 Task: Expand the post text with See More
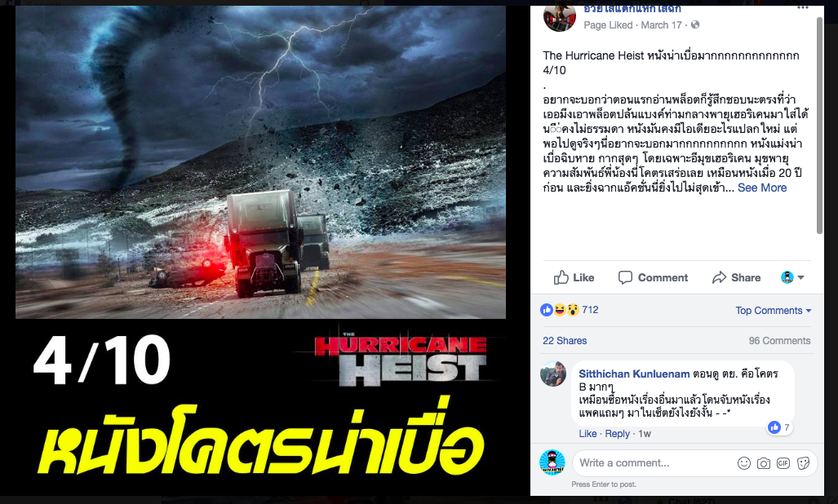[x=762, y=188]
